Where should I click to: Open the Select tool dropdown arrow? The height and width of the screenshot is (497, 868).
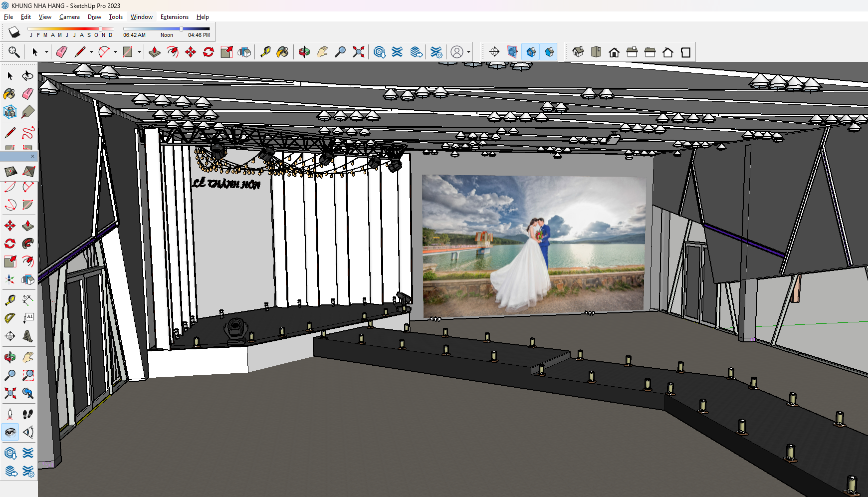pyautogui.click(x=46, y=52)
